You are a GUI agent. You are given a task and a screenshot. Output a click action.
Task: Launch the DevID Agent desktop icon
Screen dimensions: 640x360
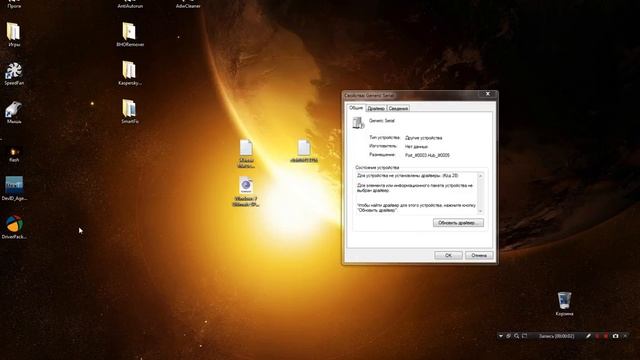point(14,188)
